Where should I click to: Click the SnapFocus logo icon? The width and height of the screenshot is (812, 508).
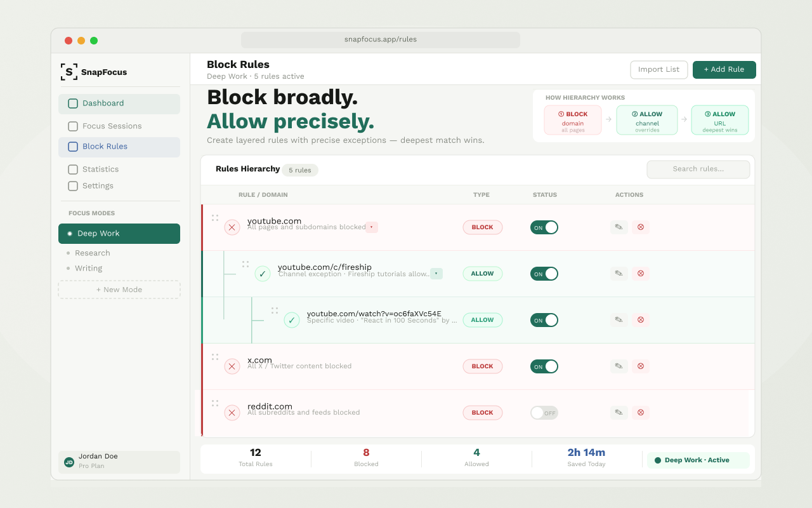tap(69, 72)
